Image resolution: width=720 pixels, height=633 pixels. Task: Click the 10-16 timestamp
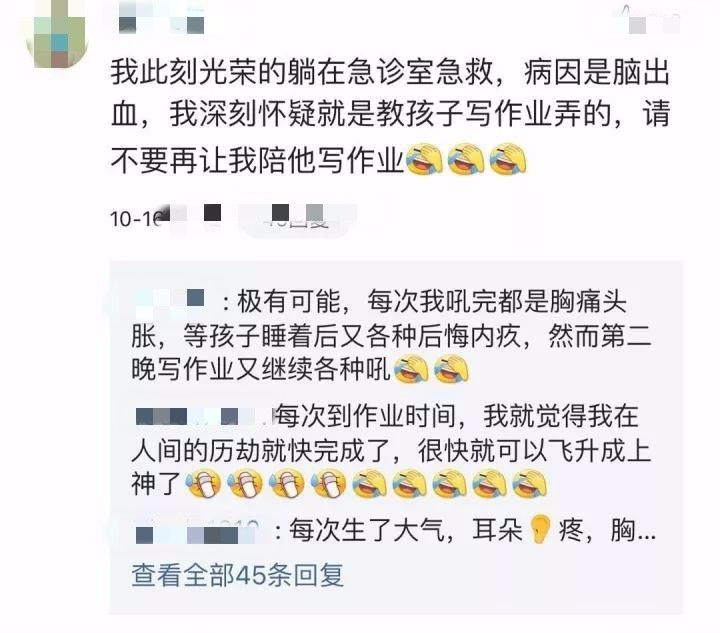point(137,218)
